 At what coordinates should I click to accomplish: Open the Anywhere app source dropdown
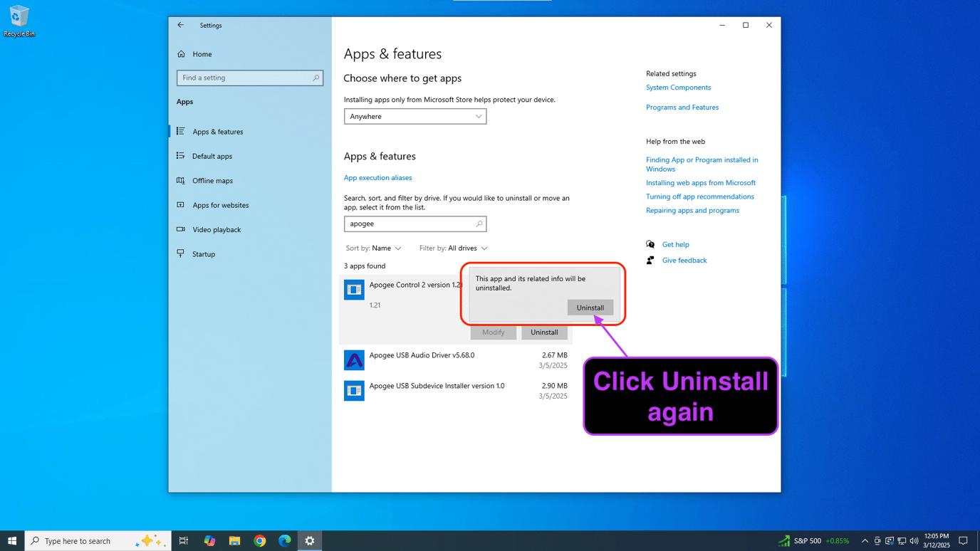pyautogui.click(x=415, y=116)
